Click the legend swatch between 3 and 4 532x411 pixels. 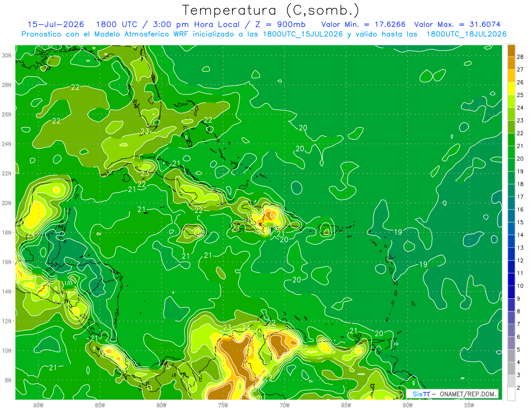(x=511, y=369)
